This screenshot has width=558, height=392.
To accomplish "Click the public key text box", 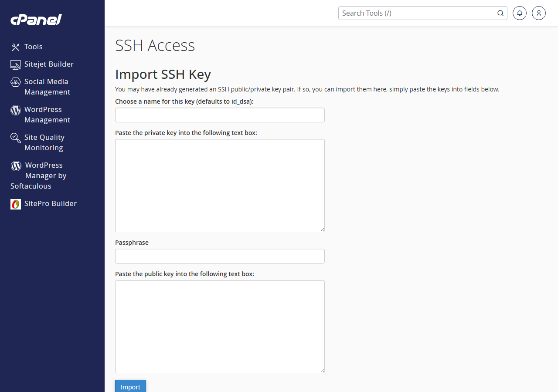I will click(x=220, y=327).
